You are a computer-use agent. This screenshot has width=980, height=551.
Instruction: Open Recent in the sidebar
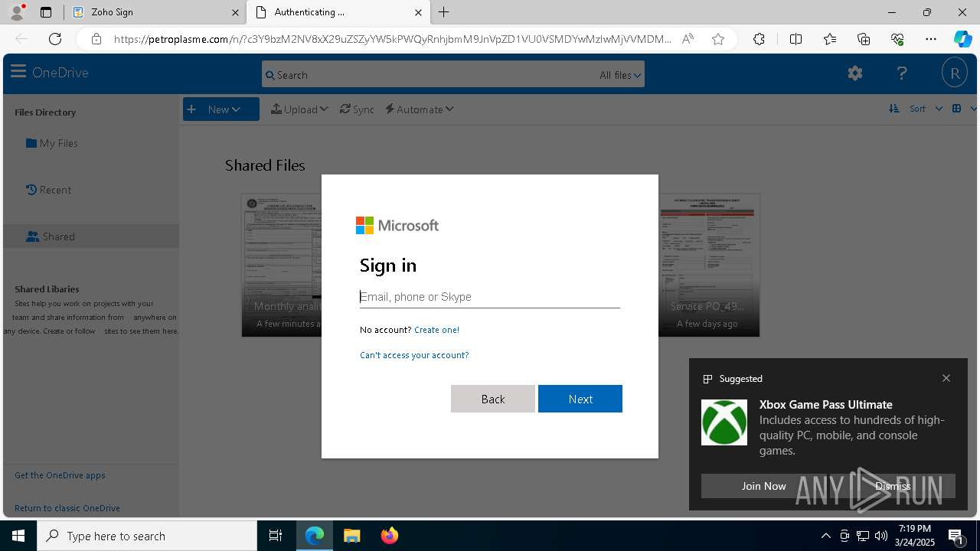coord(48,190)
